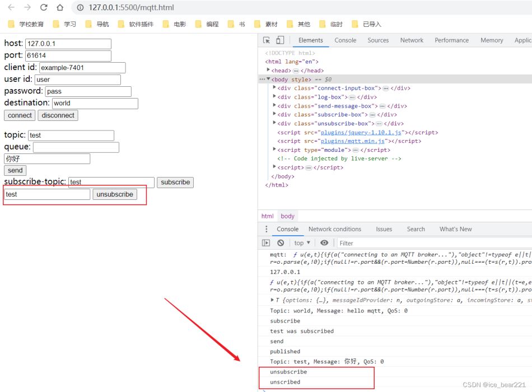This screenshot has width=532, height=392.
Task: Open the Sources tab in DevTools
Action: pos(378,40)
